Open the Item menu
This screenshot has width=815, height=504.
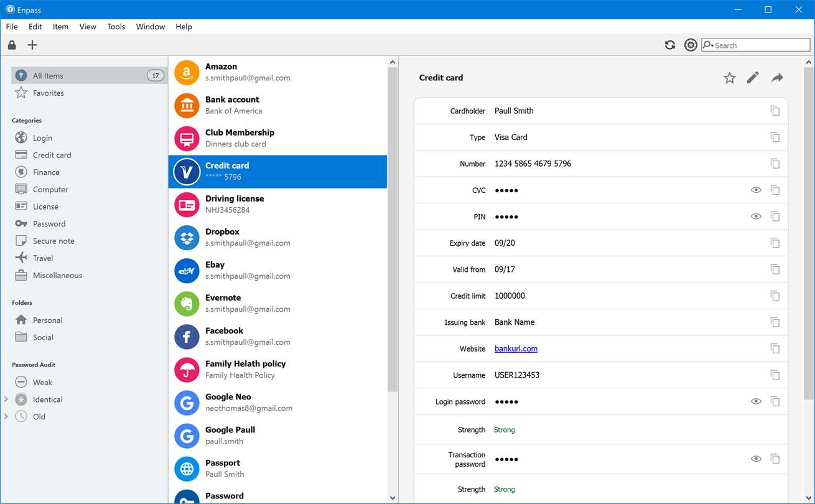tap(60, 27)
